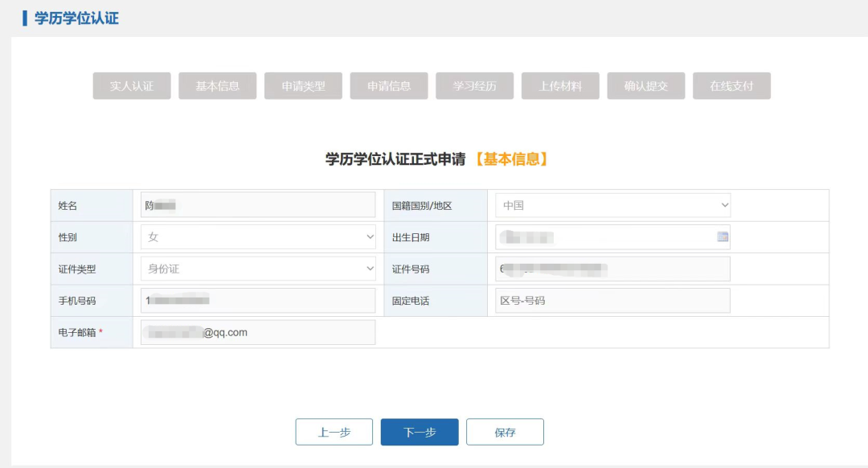Open the 出生日期 calendar date picker

pos(721,236)
